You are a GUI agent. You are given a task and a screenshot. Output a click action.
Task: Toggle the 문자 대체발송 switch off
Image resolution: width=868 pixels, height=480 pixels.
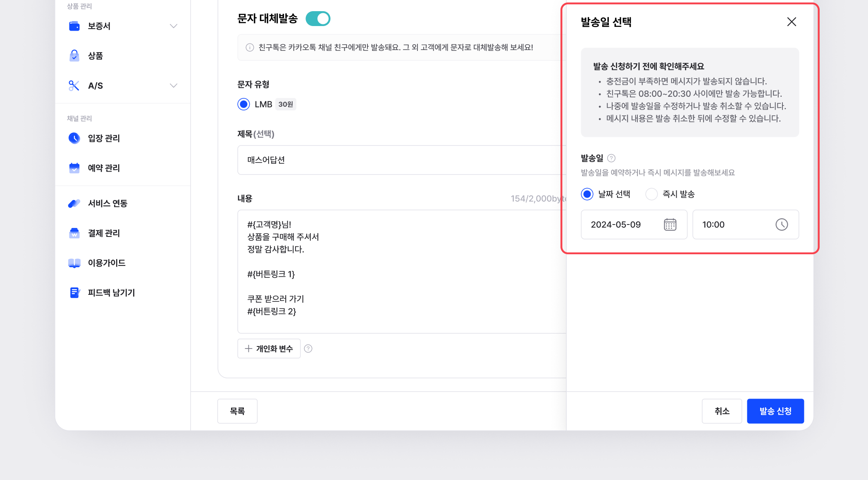318,19
